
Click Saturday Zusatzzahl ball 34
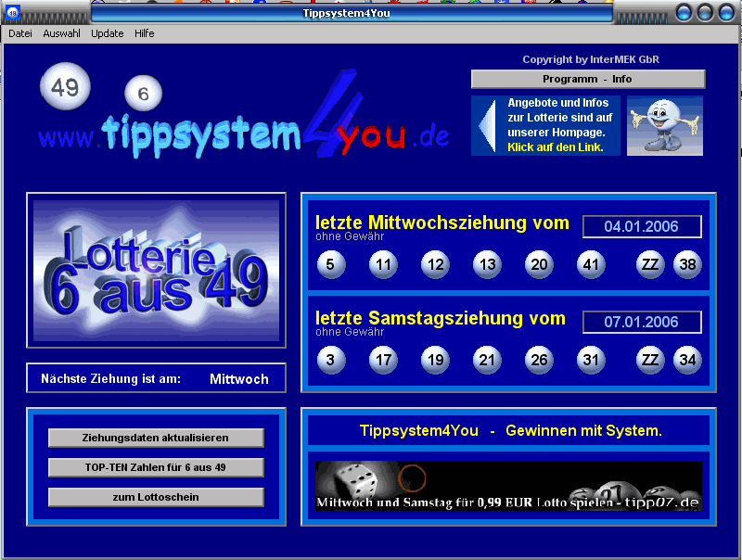(687, 360)
